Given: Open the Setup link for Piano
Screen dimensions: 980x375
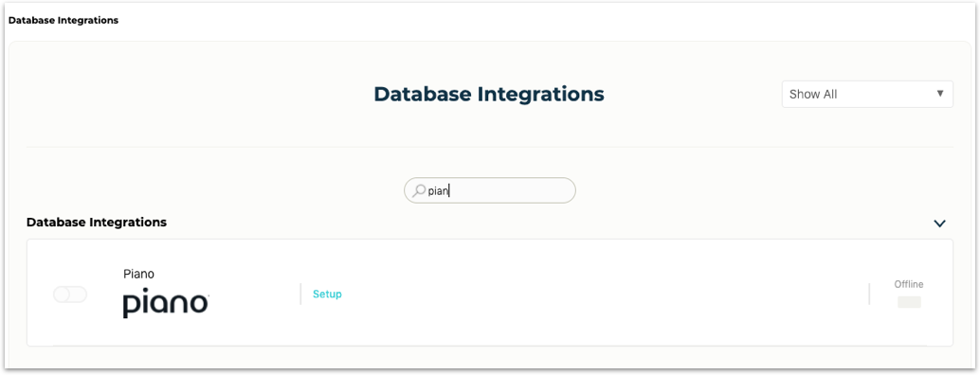Looking at the screenshot, I should (328, 294).
